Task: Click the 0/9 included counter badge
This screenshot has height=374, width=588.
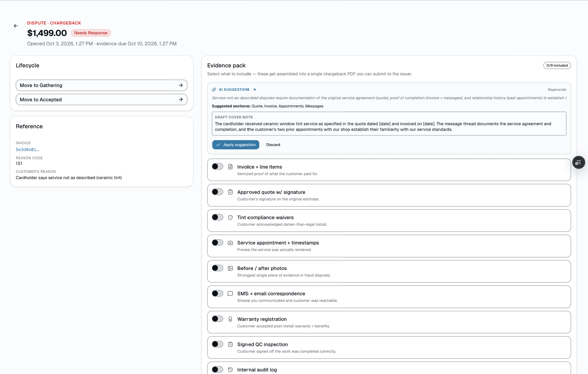Action: (x=557, y=65)
